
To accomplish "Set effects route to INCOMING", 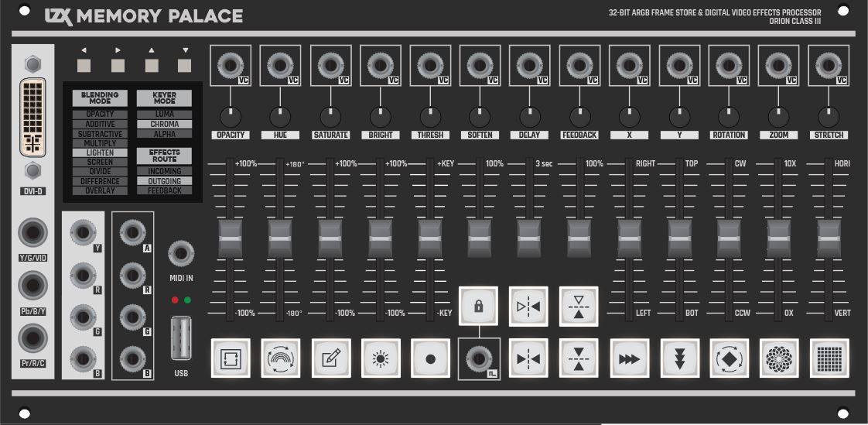I will pos(165,171).
